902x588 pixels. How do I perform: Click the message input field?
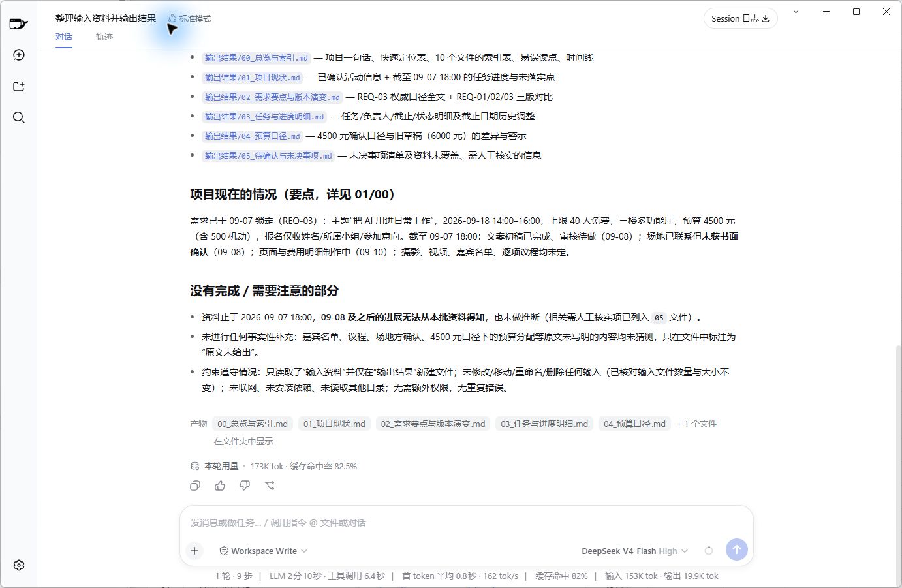coord(466,523)
